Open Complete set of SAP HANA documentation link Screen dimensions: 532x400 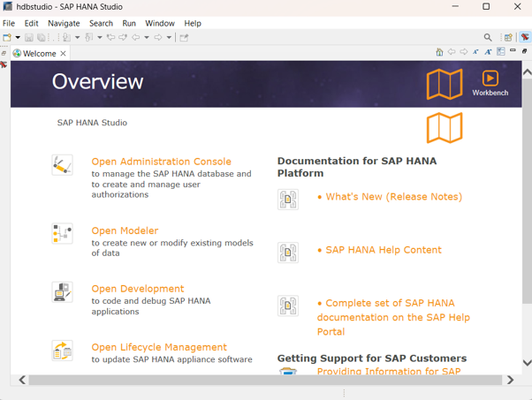coord(393,317)
